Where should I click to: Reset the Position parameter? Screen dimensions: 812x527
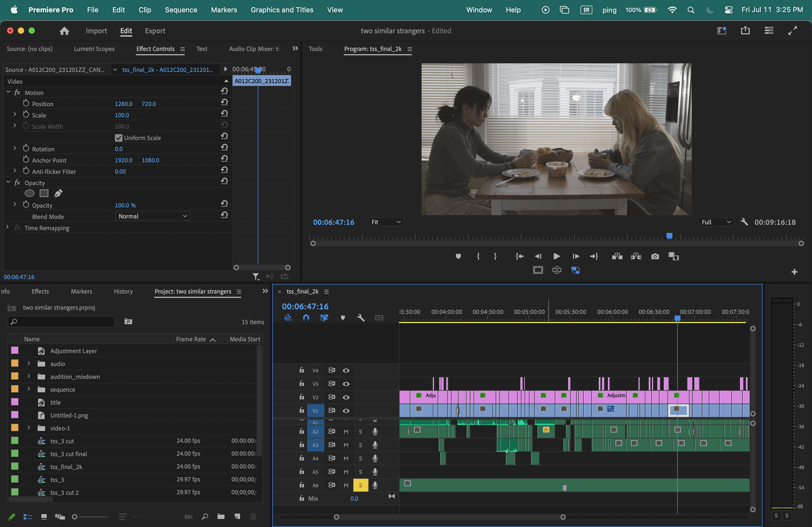(224, 102)
